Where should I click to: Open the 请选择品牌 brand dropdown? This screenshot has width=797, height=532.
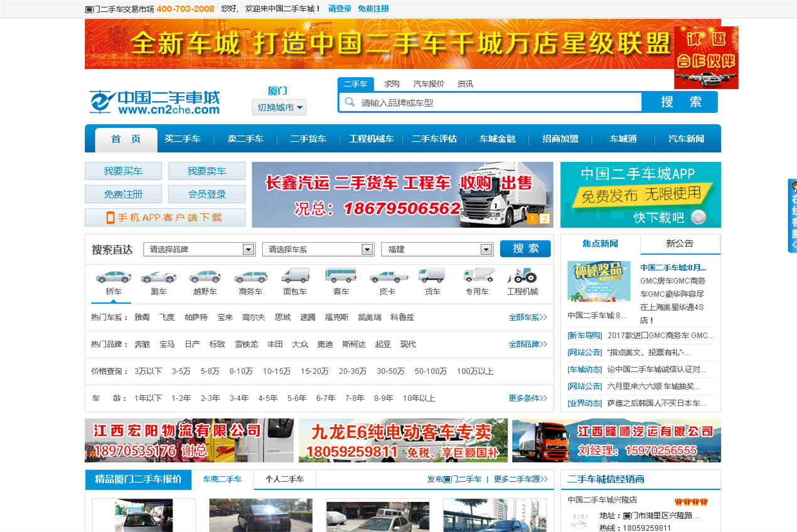click(x=199, y=249)
